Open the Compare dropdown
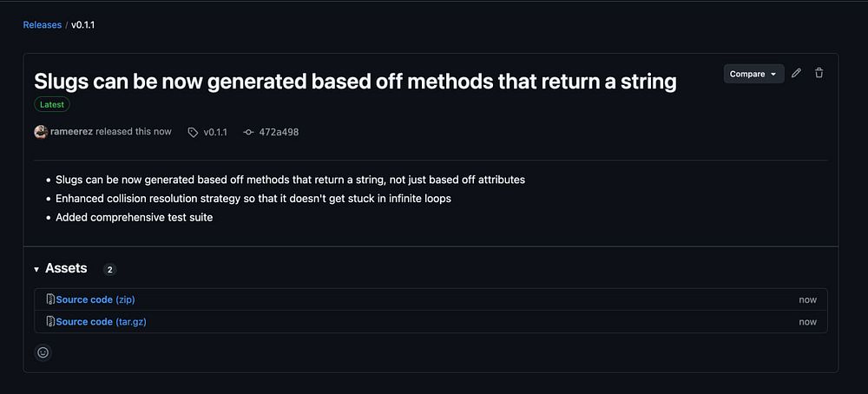This screenshot has height=394, width=868. point(753,74)
